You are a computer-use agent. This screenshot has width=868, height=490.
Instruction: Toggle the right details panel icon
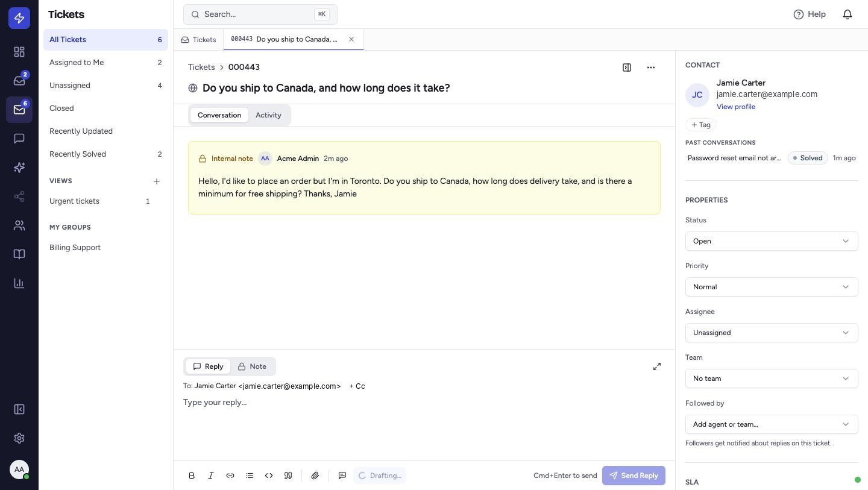[627, 68]
